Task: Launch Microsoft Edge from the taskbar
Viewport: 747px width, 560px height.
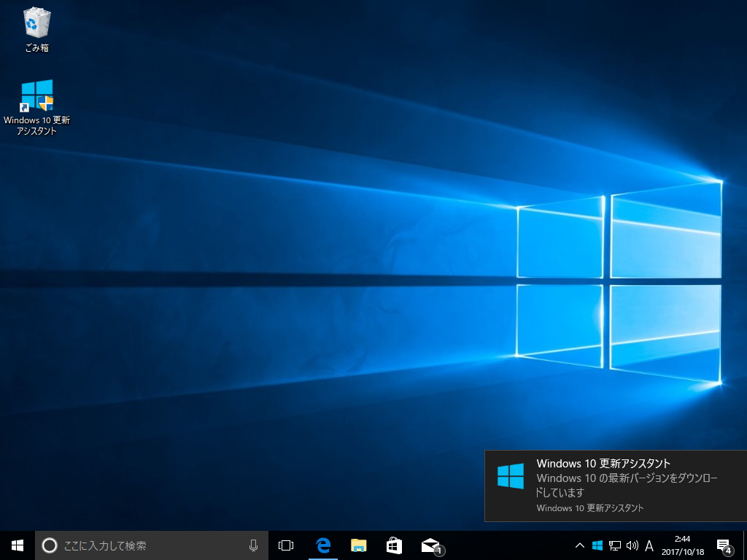Action: pos(323,545)
